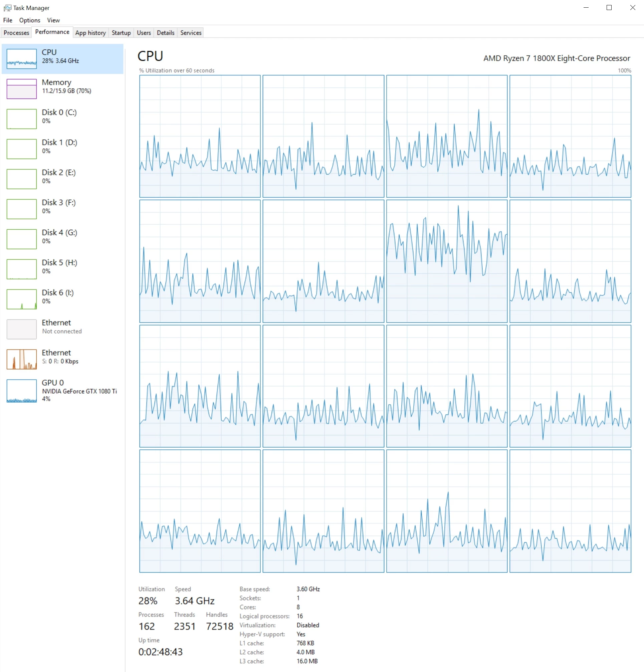The width and height of the screenshot is (644, 672).
Task: Open the Options menu
Action: [x=29, y=20]
